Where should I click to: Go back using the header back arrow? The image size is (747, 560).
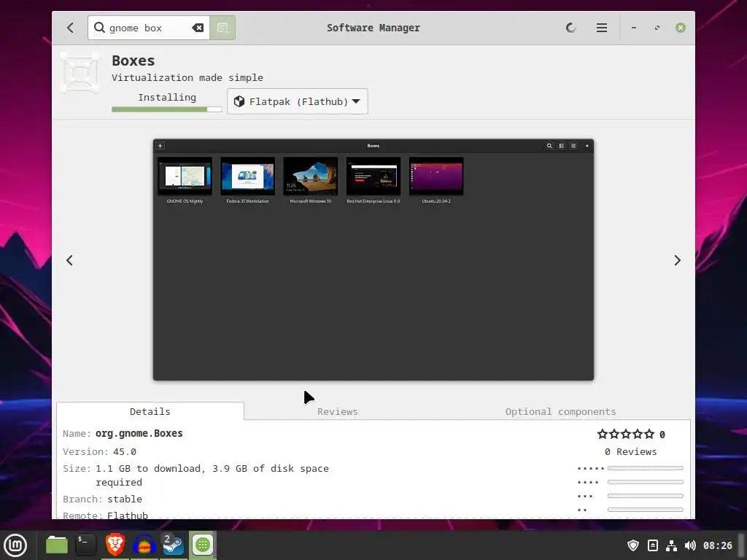pos(71,28)
